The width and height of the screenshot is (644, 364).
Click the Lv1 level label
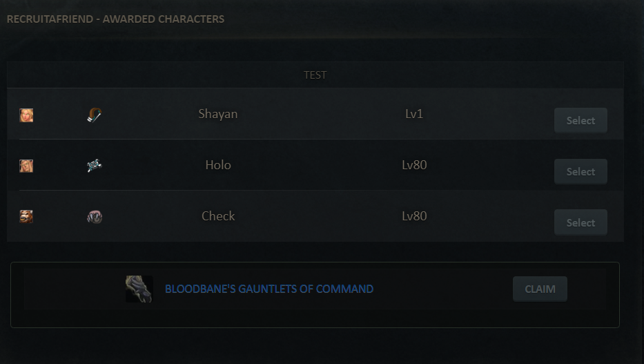(x=414, y=114)
